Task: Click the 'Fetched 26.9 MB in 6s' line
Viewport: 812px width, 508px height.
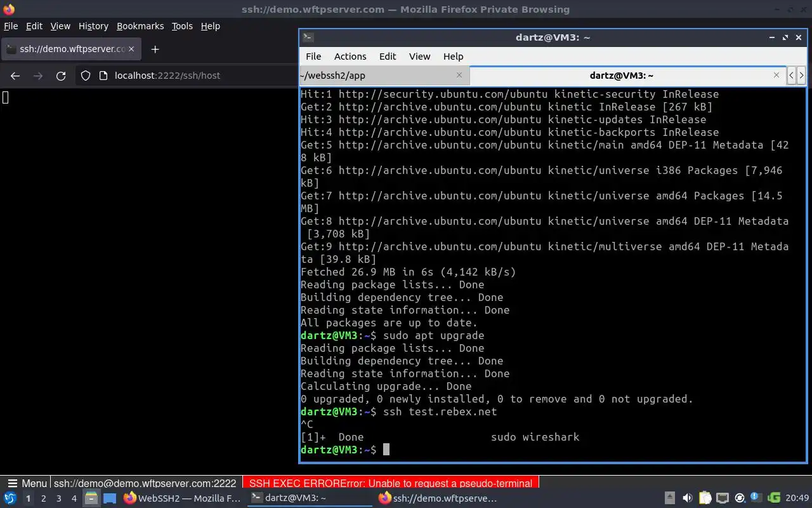Action: [x=408, y=272]
